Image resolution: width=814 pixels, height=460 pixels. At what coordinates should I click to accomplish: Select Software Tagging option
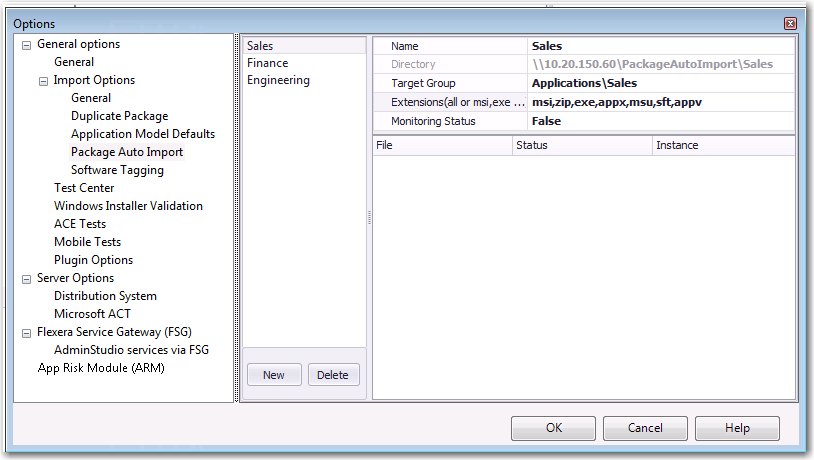pyautogui.click(x=117, y=170)
